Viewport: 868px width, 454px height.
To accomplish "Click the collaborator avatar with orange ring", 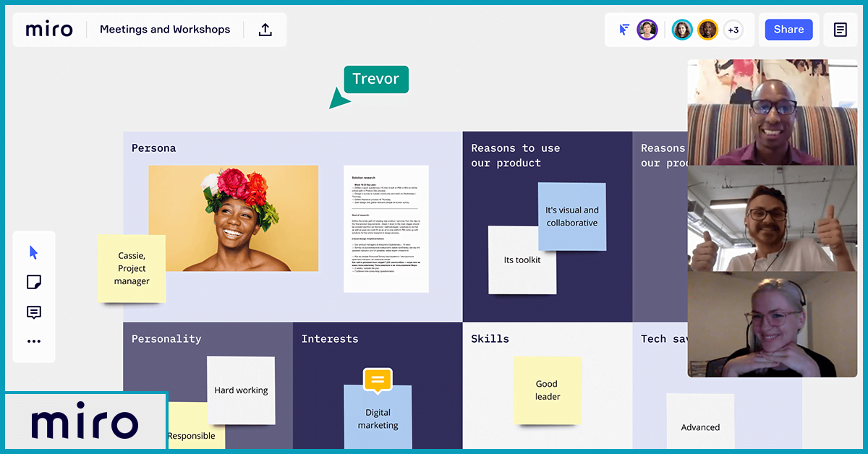I will 707,30.
